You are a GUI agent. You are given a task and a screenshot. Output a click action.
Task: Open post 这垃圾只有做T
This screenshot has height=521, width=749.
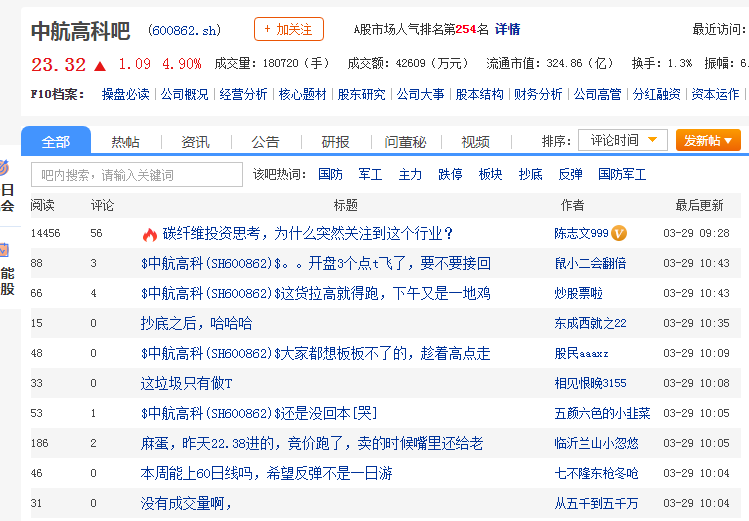pos(186,383)
